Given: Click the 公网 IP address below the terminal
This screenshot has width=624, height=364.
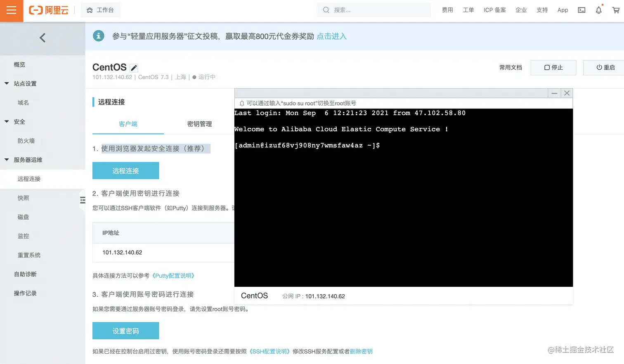Looking at the screenshot, I should click(325, 296).
